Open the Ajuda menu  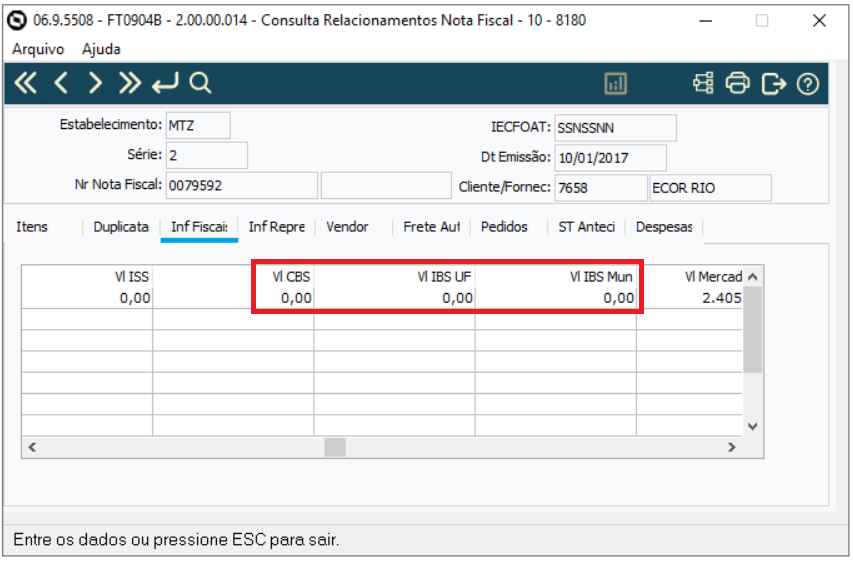point(101,49)
